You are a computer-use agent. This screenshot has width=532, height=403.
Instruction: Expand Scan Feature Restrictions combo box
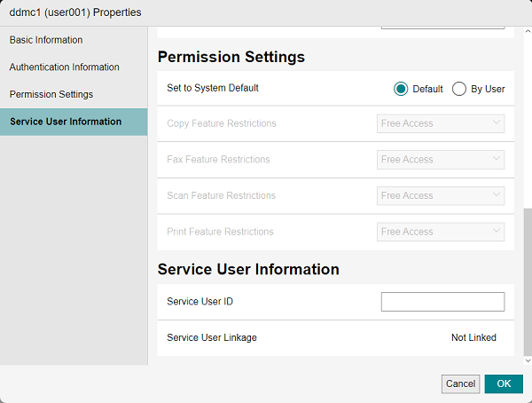[441, 195]
